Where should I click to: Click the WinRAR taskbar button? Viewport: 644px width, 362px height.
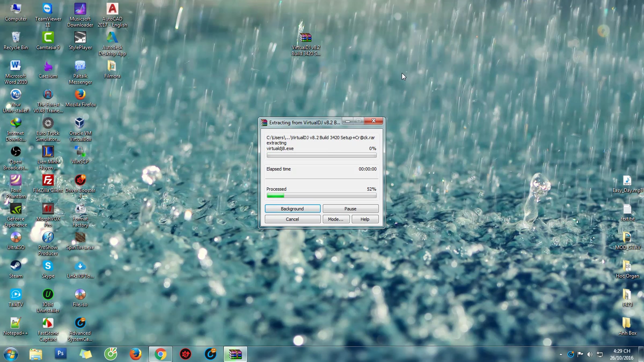pyautogui.click(x=235, y=354)
